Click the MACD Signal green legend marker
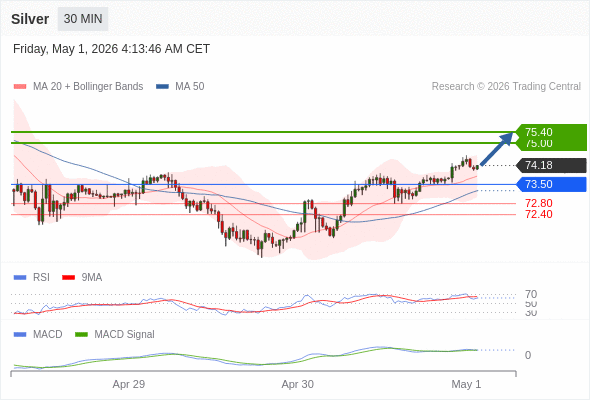Screen dimensions: 590x400 (x=81, y=335)
